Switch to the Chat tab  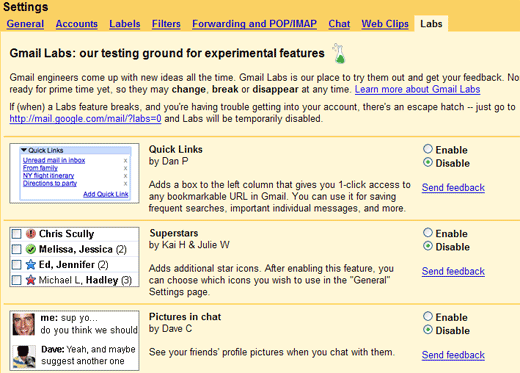339,24
